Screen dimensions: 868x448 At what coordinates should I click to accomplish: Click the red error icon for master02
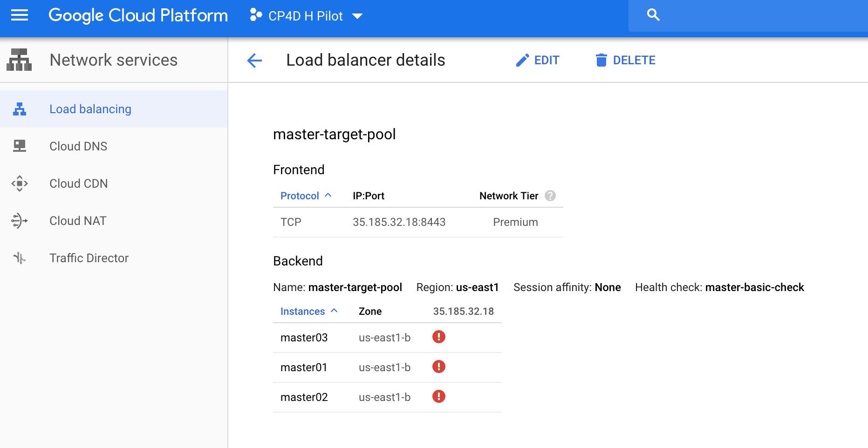pos(439,396)
